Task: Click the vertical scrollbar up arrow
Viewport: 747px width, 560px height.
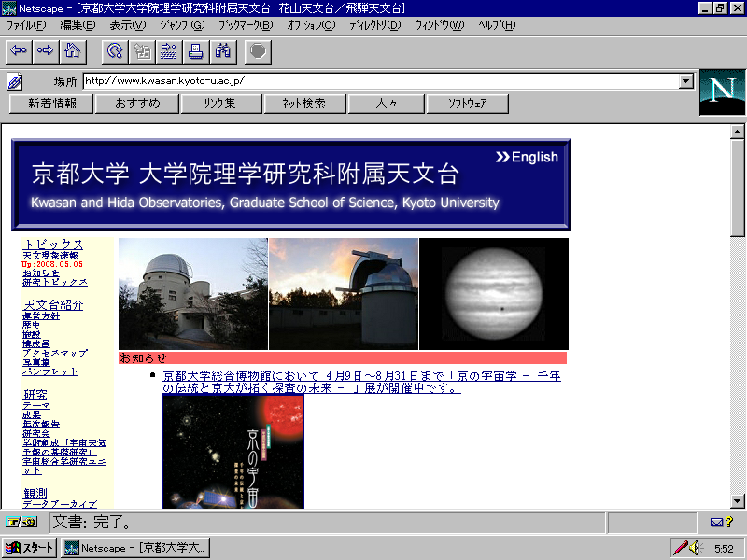Action: pyautogui.click(x=737, y=132)
